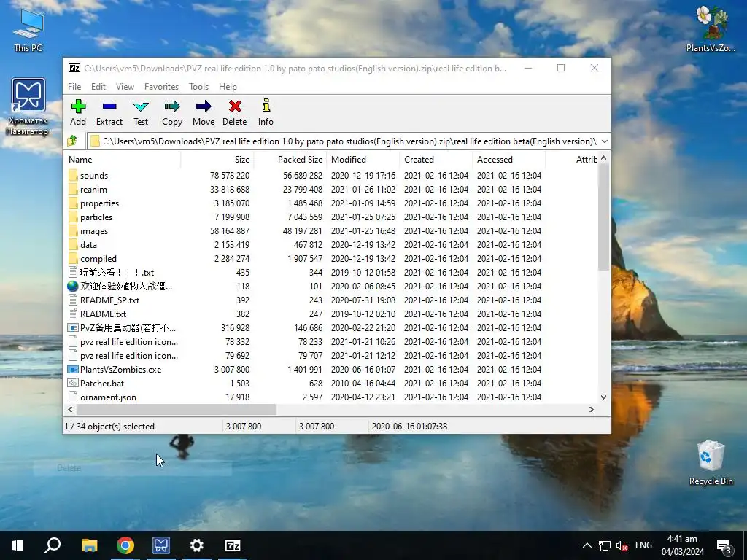Click vertical scrollbar down arrow

pos(603,397)
